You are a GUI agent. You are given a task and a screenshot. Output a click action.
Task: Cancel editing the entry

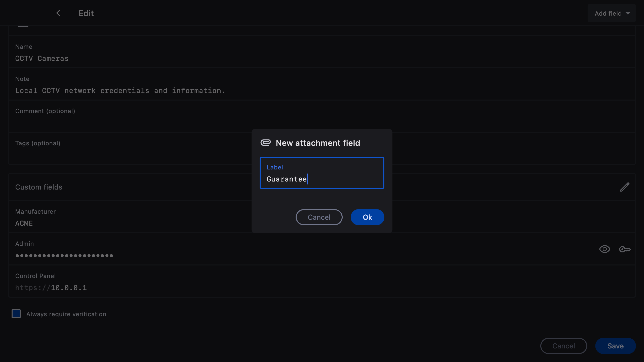(563, 346)
